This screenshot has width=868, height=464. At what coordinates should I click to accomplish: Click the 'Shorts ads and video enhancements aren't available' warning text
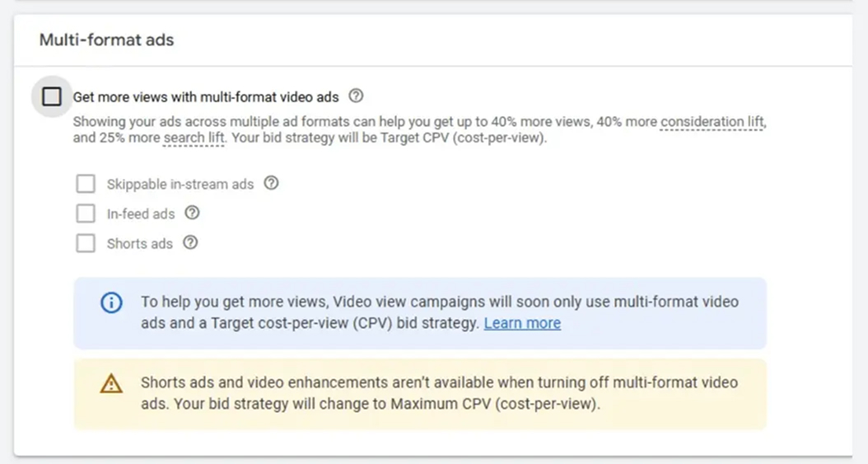click(x=439, y=393)
